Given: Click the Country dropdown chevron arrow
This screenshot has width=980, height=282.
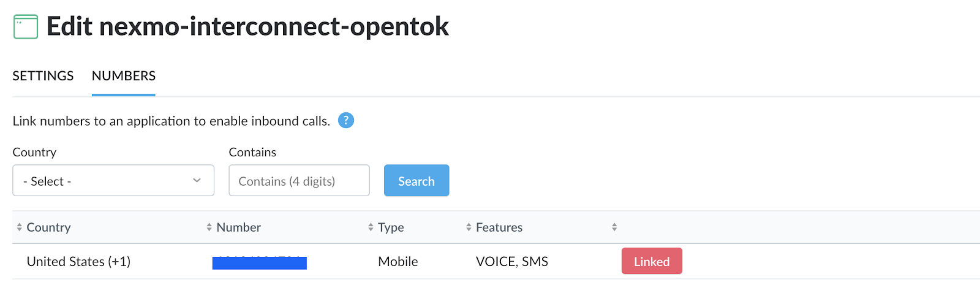Looking at the screenshot, I should (x=197, y=180).
